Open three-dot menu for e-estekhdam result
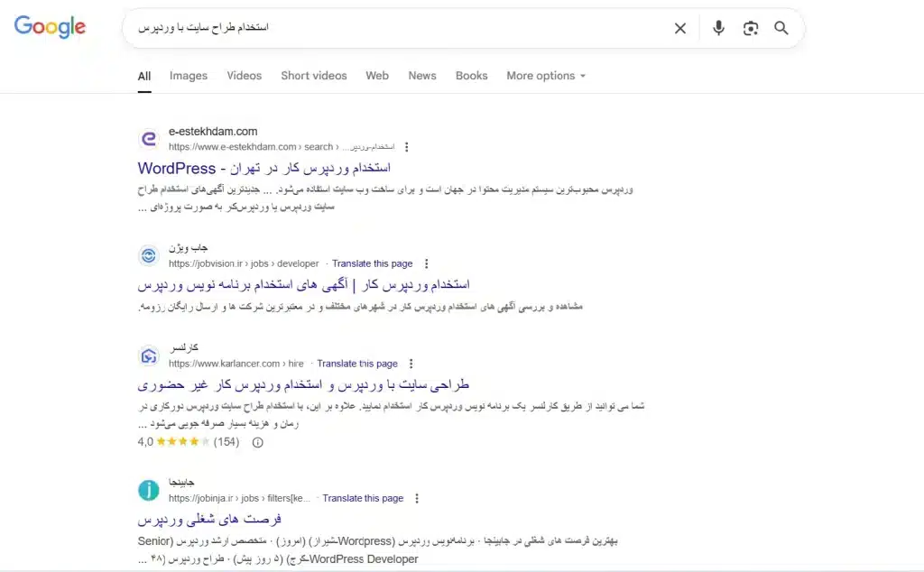This screenshot has height=572, width=924. [407, 147]
